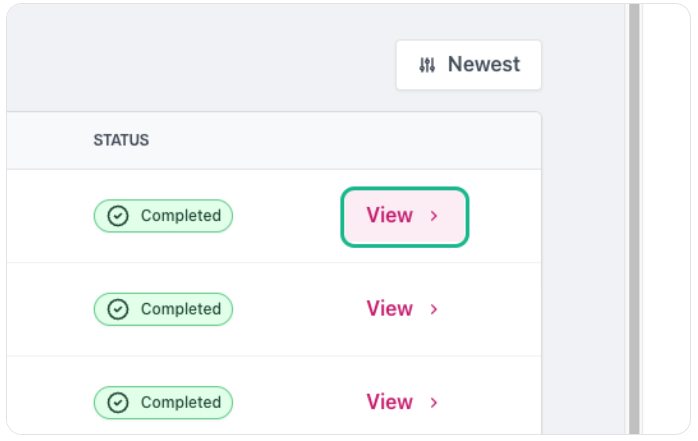
Task: Click the chevron arrow inside the highlighted View button
Action: [x=434, y=216]
